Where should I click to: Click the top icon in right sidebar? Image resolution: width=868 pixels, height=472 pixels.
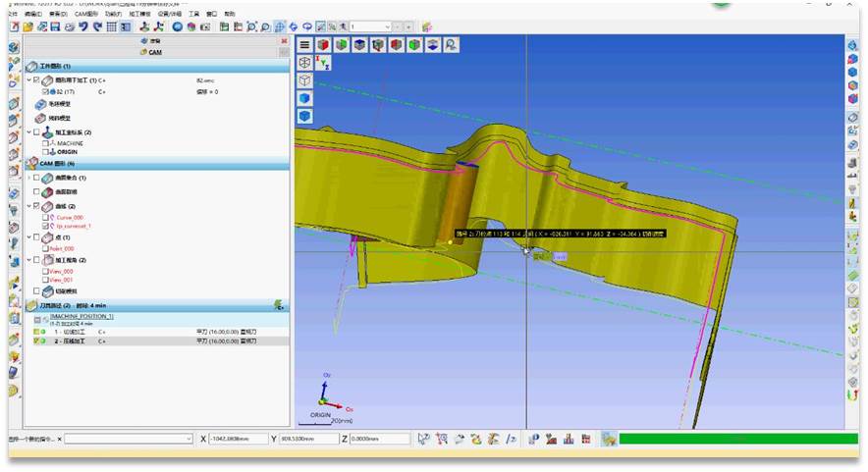point(852,46)
